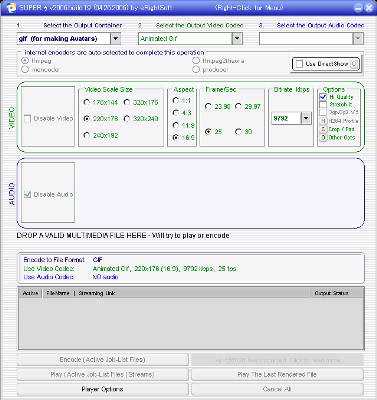The height and width of the screenshot is (400, 377).
Task: Click the FileName column header
Action: pos(58,293)
